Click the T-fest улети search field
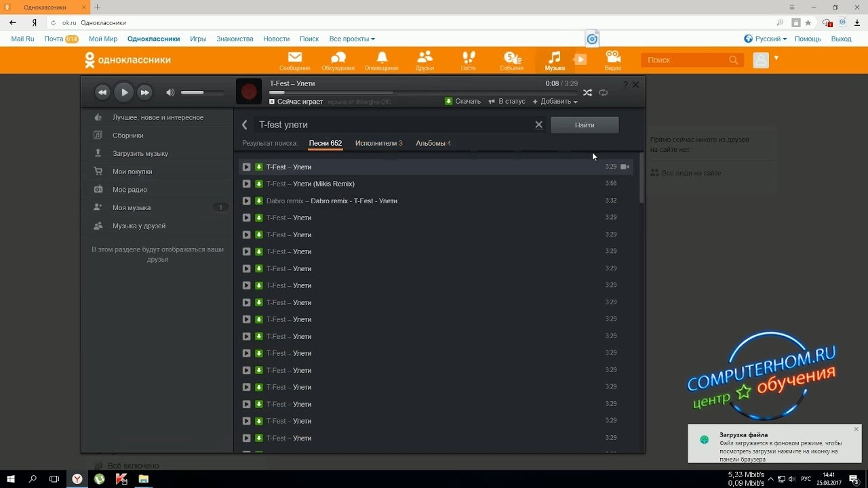 tap(393, 125)
